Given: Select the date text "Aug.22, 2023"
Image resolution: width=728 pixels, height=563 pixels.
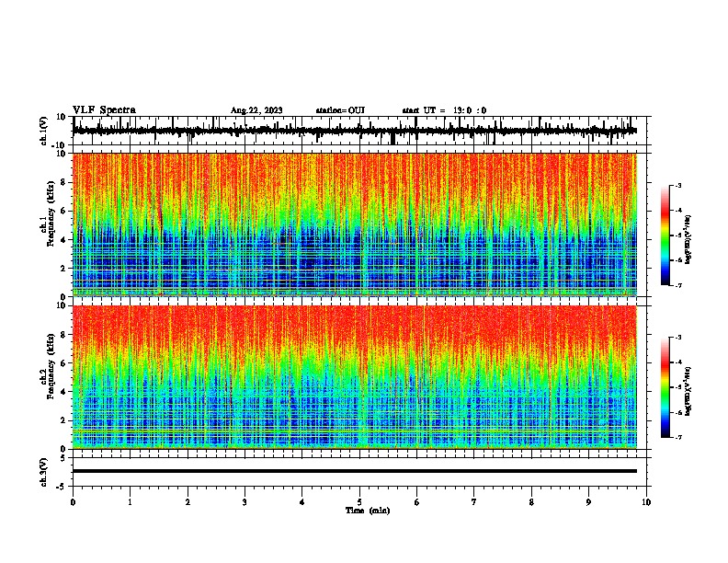Looking at the screenshot, I should pyautogui.click(x=256, y=110).
